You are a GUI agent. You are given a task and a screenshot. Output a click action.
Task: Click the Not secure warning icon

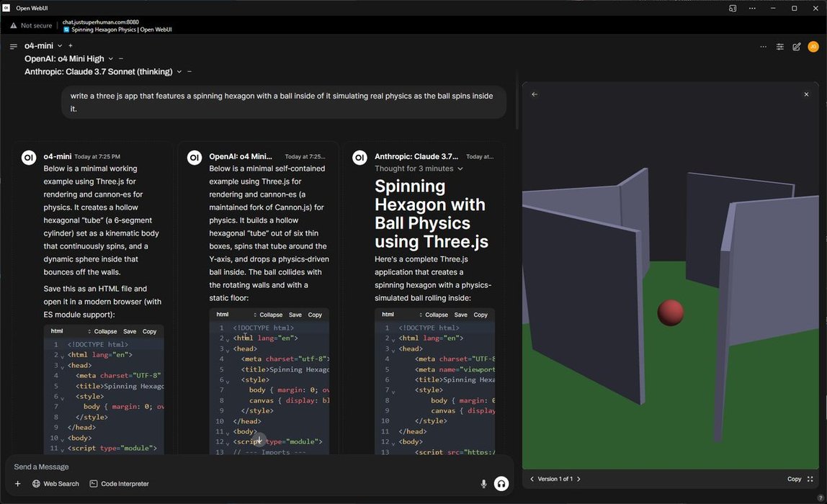tap(13, 25)
